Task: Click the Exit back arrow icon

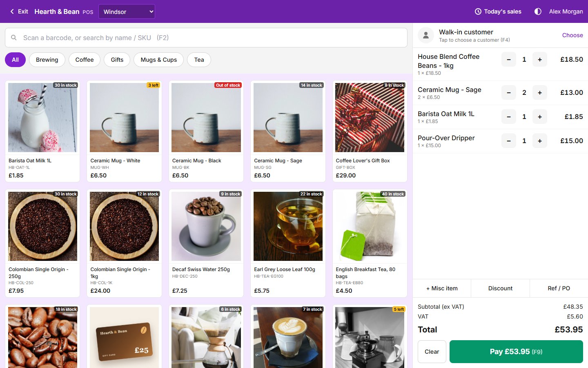Action: pos(12,11)
